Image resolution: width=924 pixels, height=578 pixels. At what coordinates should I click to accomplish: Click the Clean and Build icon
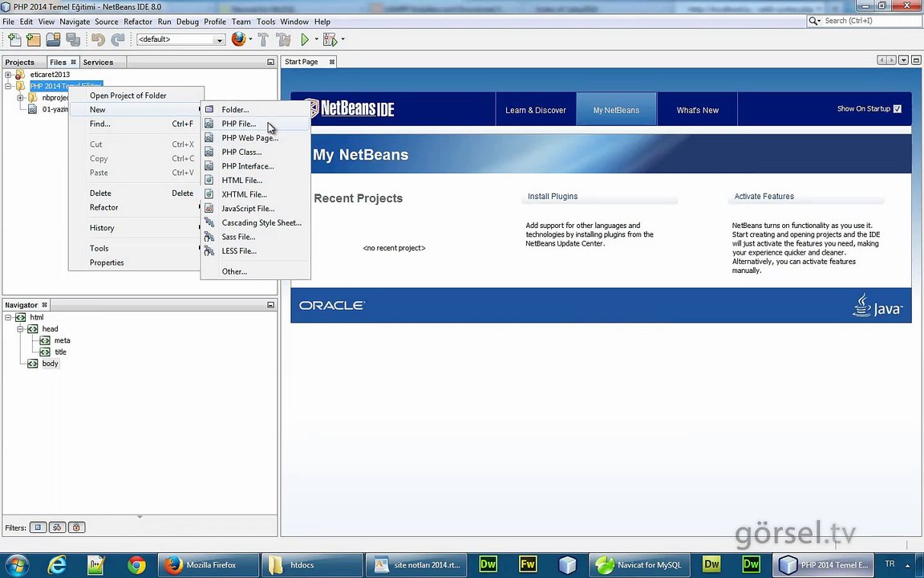[284, 39]
